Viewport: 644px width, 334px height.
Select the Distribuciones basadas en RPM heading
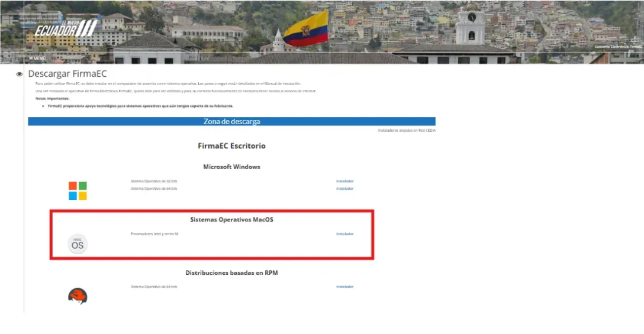pyautogui.click(x=231, y=273)
